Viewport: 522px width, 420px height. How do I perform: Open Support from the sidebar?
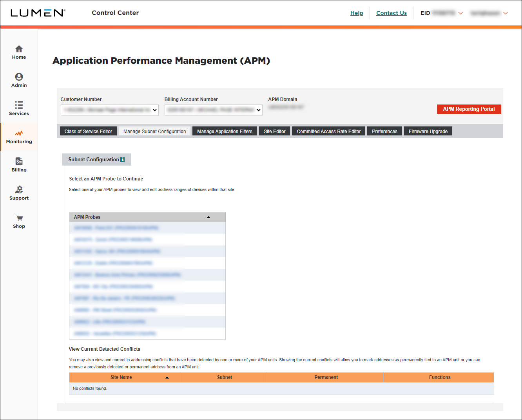click(19, 193)
